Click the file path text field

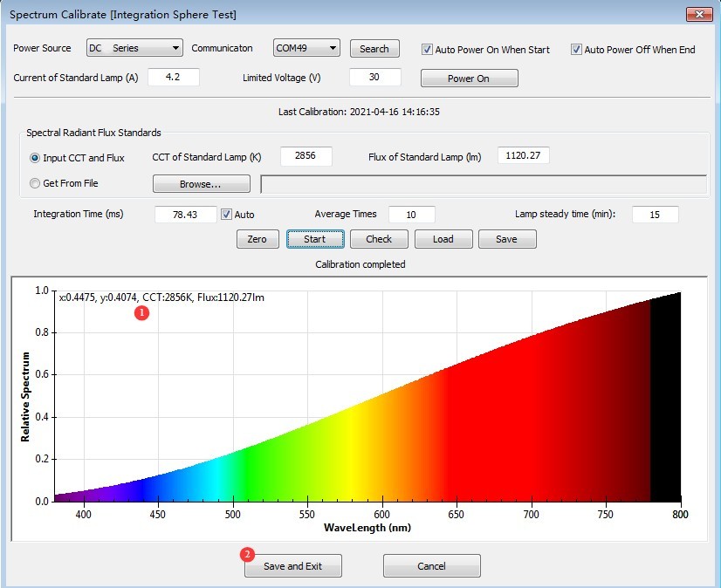click(484, 184)
